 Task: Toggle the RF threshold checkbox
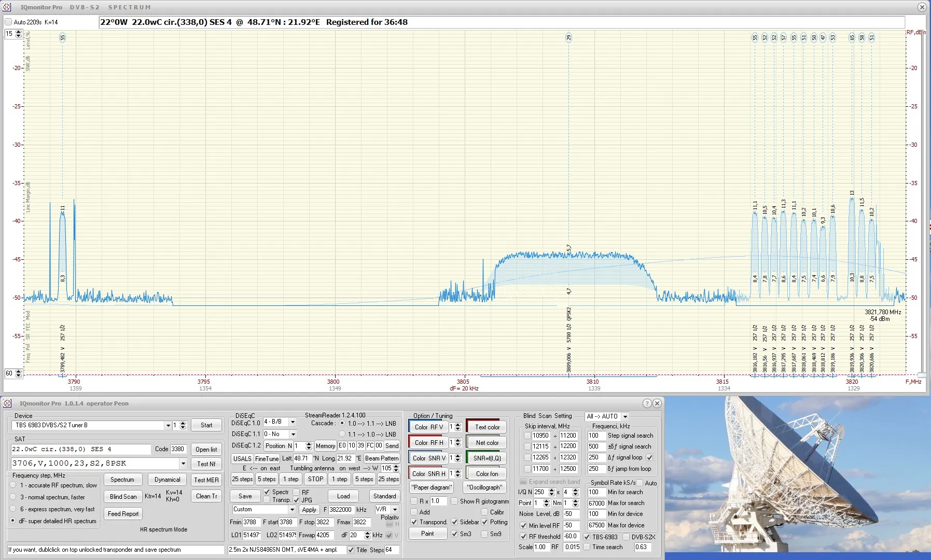[x=523, y=537]
